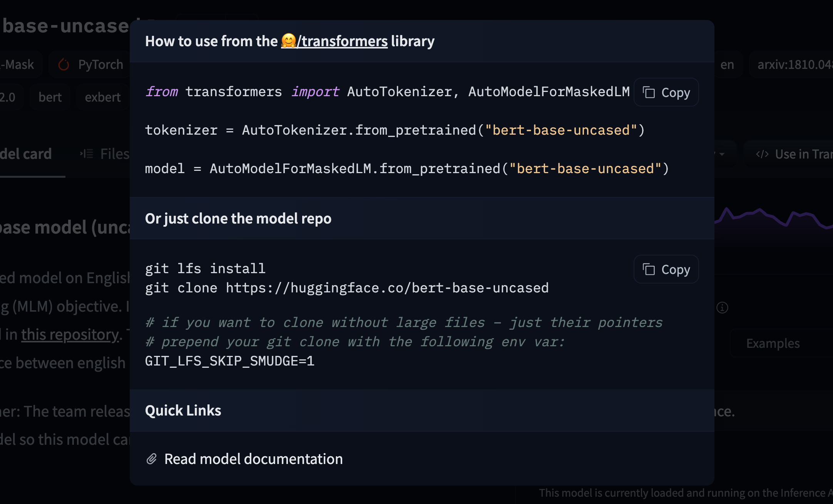This screenshot has height=504, width=833.
Task: Click the copy icon beside the import snippet
Action: (x=649, y=92)
